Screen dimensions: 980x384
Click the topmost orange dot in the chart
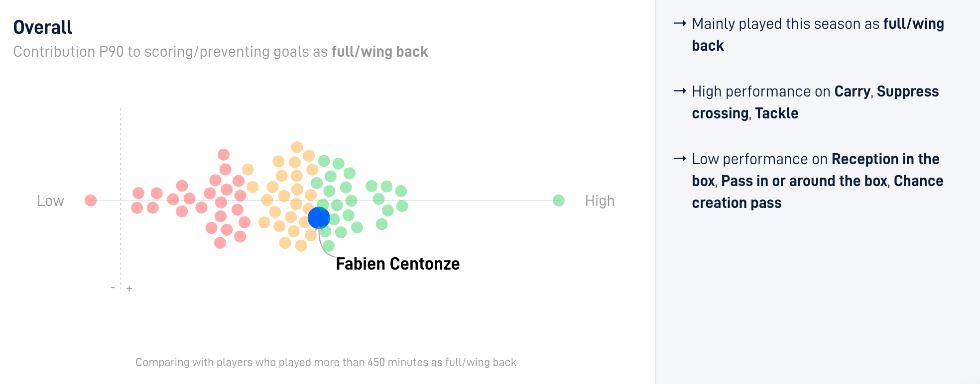pyautogui.click(x=297, y=147)
